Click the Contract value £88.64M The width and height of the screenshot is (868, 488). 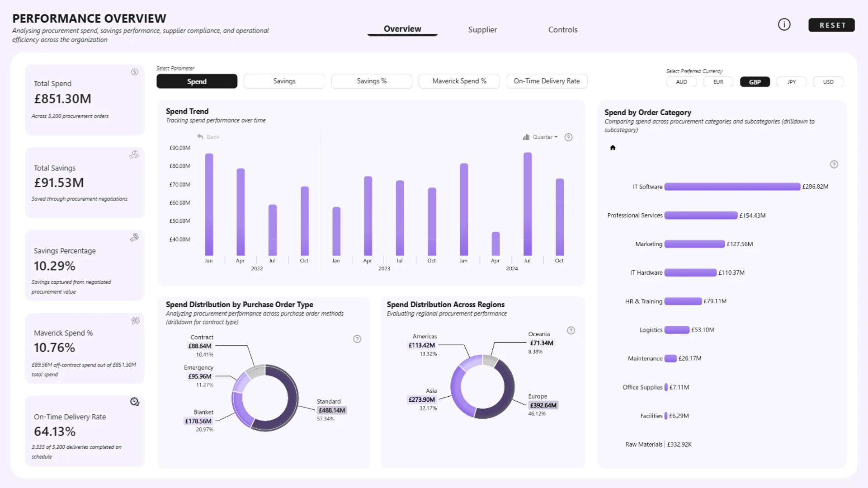(x=200, y=346)
